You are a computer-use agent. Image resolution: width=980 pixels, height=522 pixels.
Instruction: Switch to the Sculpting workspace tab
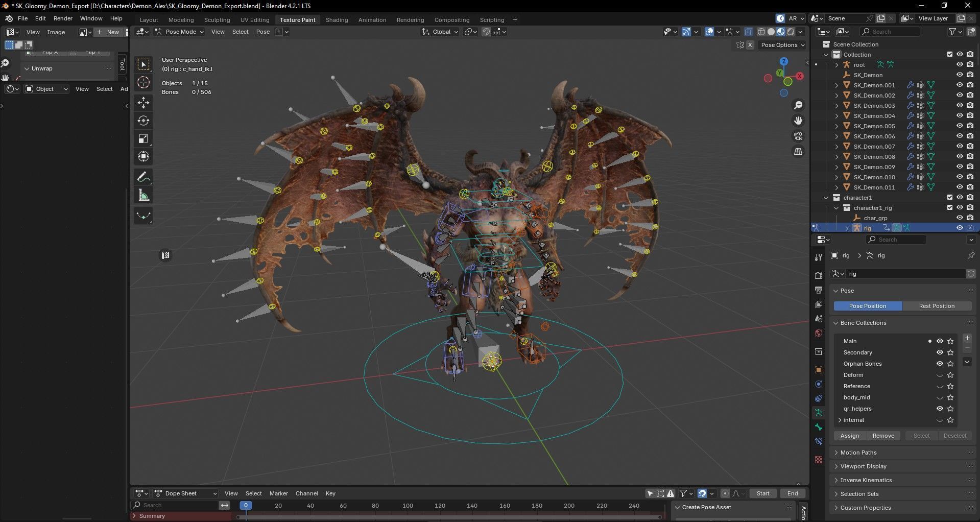point(217,20)
